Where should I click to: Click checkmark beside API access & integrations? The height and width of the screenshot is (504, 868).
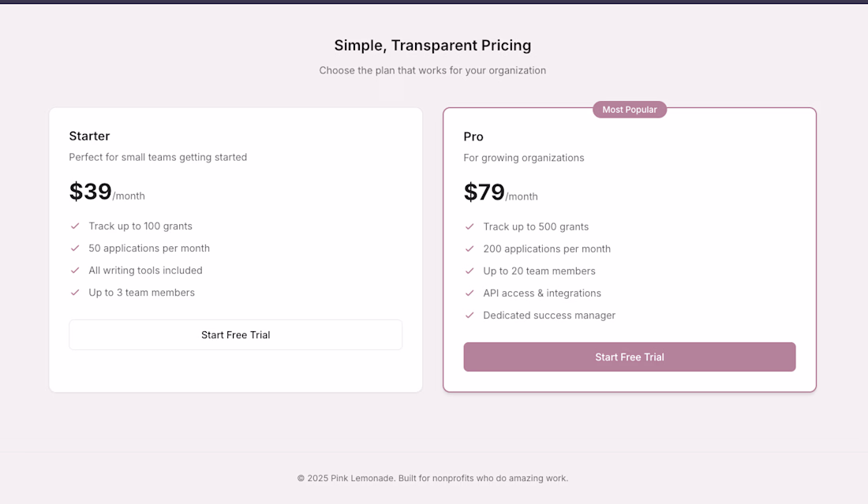pyautogui.click(x=470, y=293)
